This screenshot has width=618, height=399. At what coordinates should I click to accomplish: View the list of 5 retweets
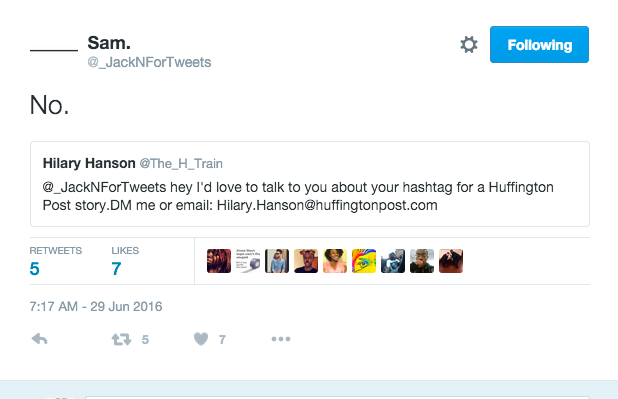tap(56, 261)
